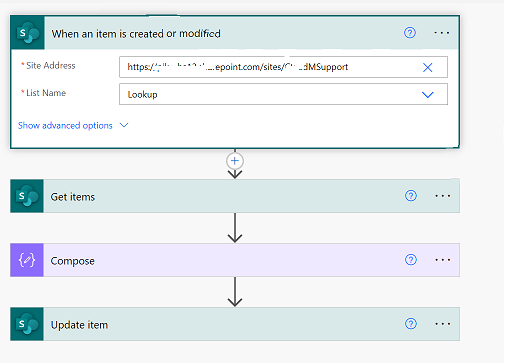Click the chevron beside Show advanced options
The height and width of the screenshot is (363, 510).
[x=124, y=125]
